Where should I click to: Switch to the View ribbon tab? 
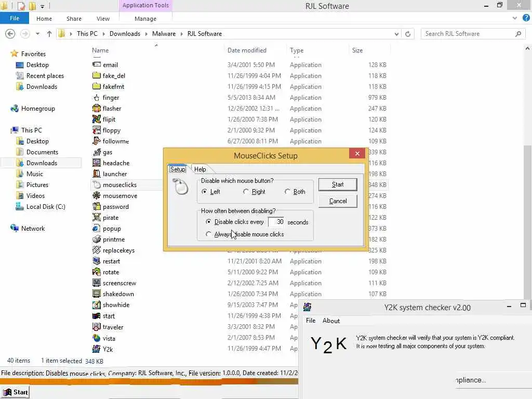(103, 19)
